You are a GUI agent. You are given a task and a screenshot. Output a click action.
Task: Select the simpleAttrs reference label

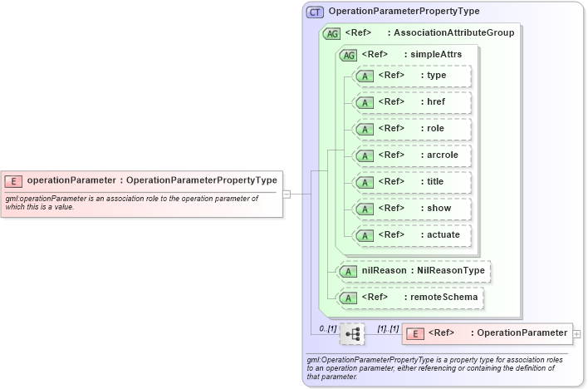411,54
